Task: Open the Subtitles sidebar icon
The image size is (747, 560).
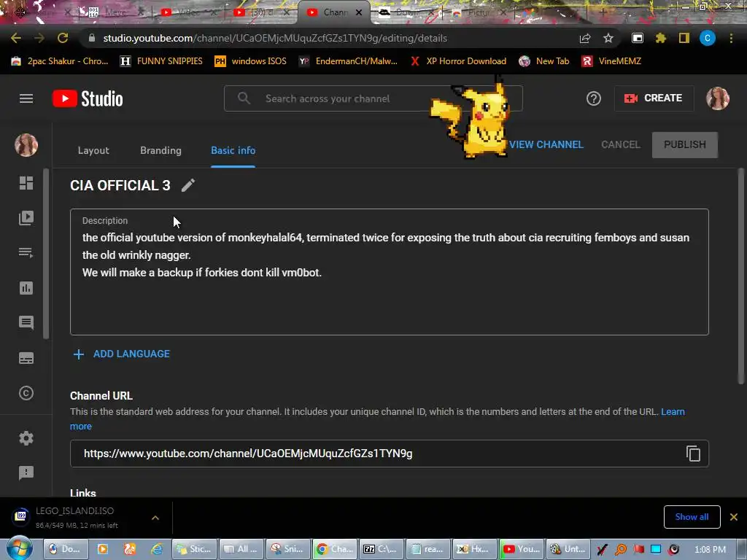Action: coord(26,358)
